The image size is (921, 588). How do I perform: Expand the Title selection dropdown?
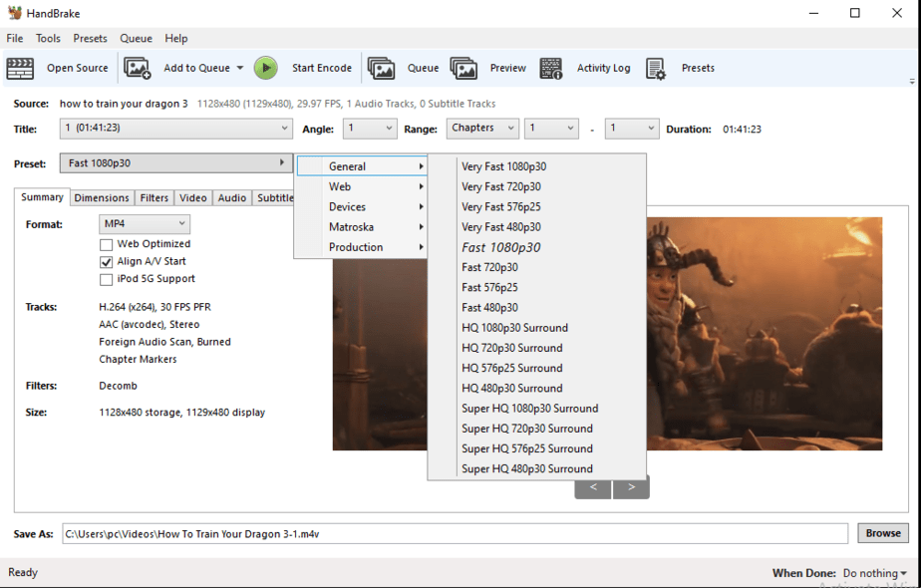pyautogui.click(x=175, y=129)
